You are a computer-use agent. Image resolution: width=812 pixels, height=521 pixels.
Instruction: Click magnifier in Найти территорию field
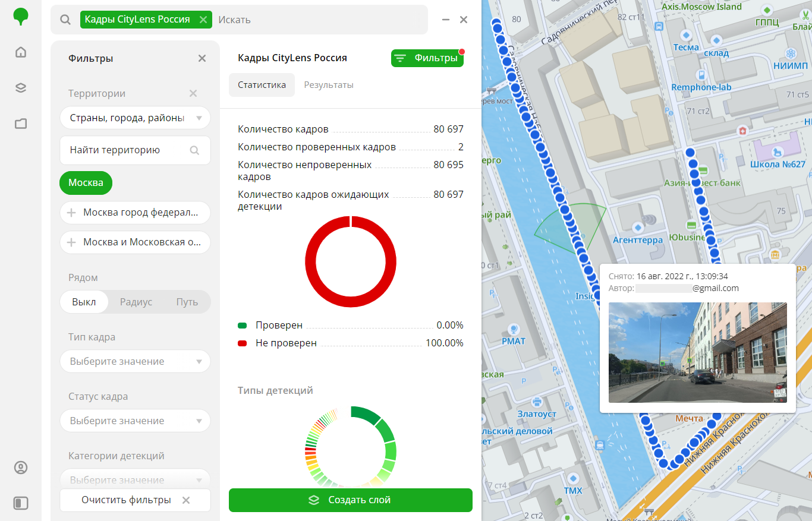pyautogui.click(x=194, y=150)
